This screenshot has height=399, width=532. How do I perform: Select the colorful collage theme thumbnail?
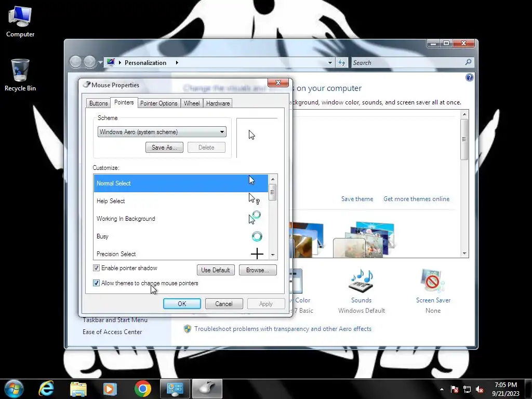click(x=365, y=240)
